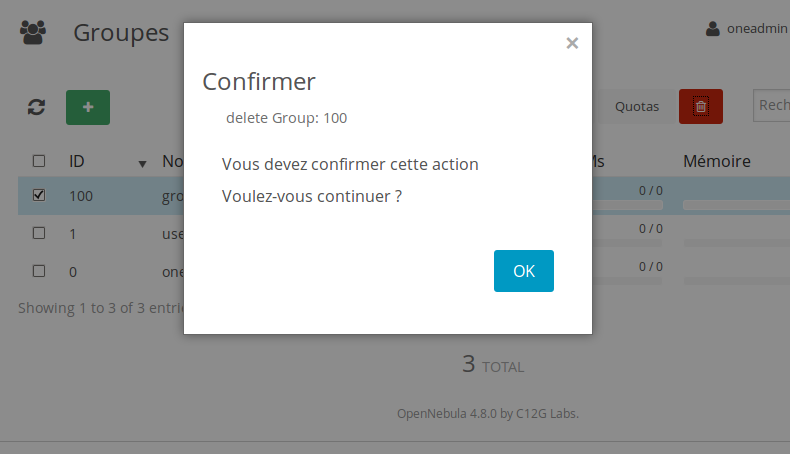Screen dimensions: 790x454
Task: Check the checkbox for group 0
Action: click(x=39, y=271)
